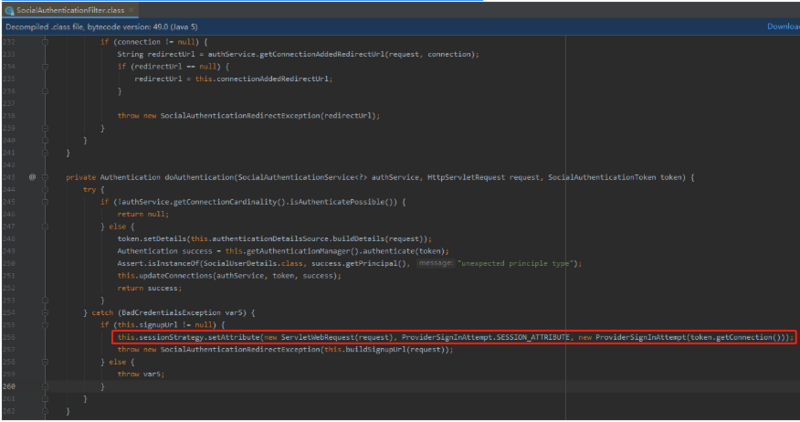The image size is (800, 422).
Task: Click 'getAuthenticationManager' on line 249
Action: coord(296,251)
